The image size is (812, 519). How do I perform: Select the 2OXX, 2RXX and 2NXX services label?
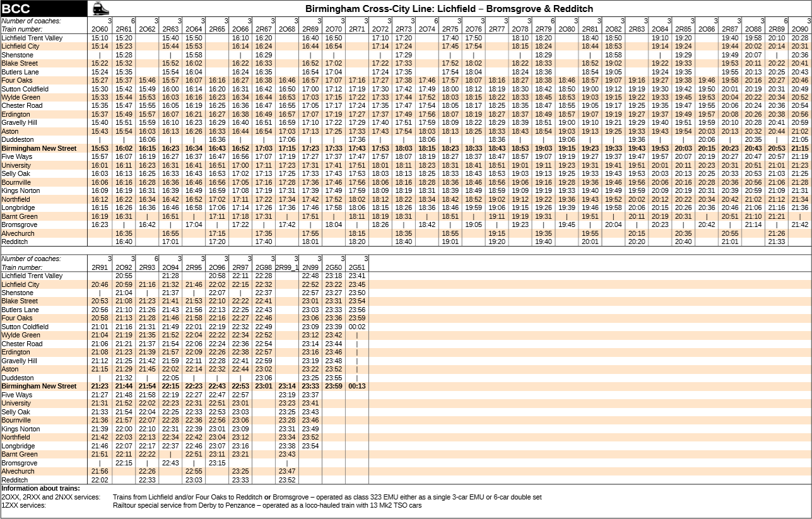pyautogui.click(x=50, y=497)
